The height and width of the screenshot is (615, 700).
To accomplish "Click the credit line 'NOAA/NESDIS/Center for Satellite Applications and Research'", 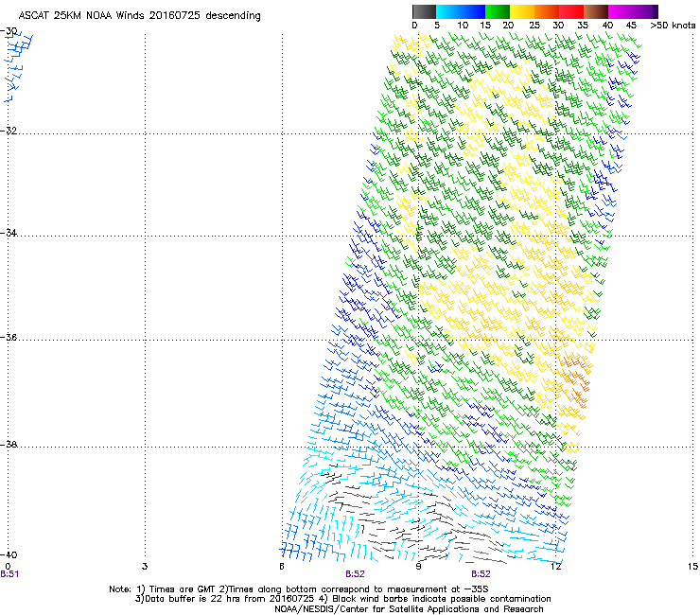I will tap(409, 609).
